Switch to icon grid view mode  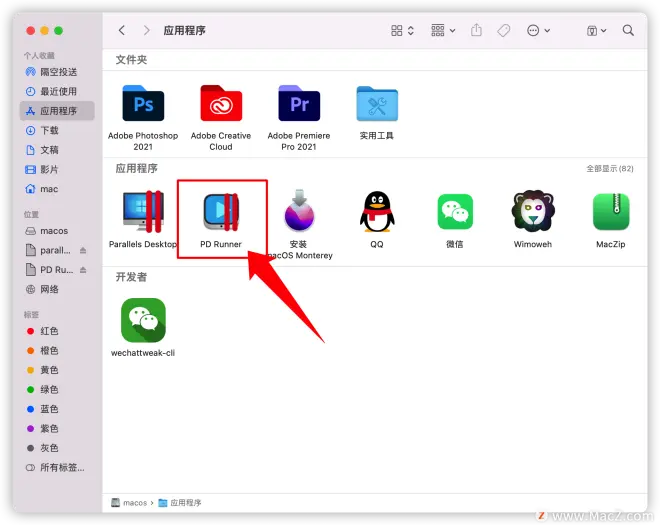pos(402,30)
